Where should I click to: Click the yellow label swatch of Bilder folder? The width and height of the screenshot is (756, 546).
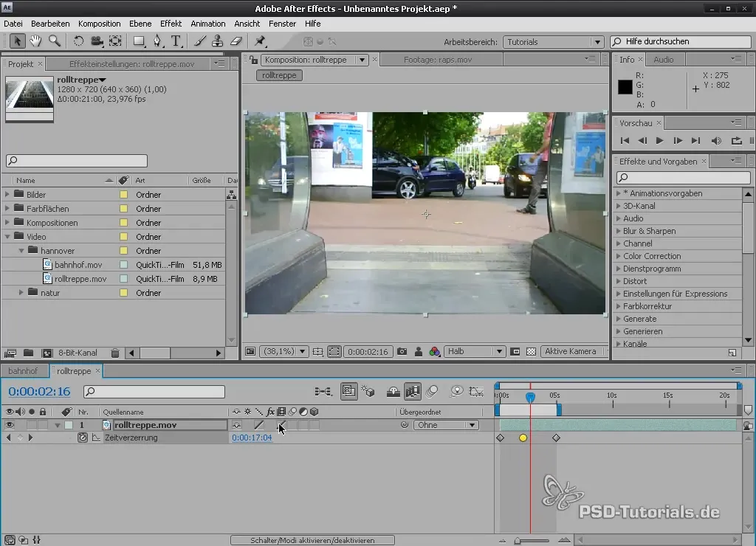click(123, 195)
